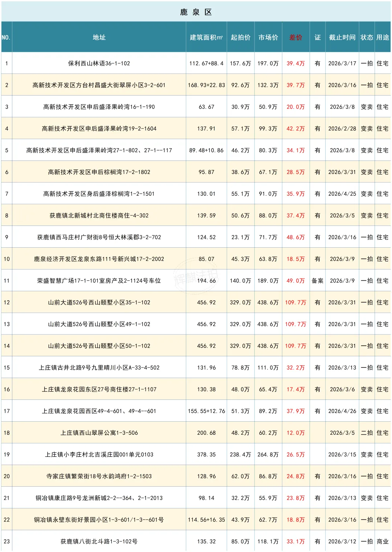Click market price 67.1万
The height and width of the screenshot is (552, 392).
point(268,172)
